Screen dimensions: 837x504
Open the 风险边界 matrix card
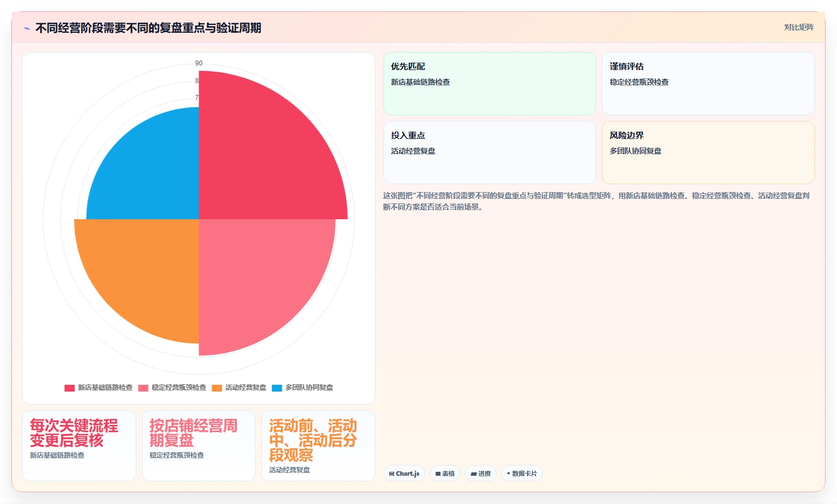tap(708, 153)
